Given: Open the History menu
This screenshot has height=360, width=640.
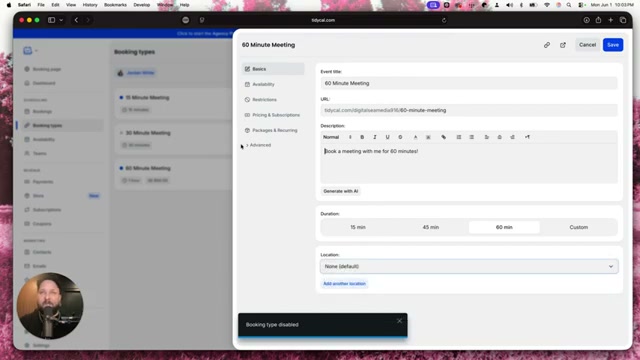Looking at the screenshot, I should [90, 5].
